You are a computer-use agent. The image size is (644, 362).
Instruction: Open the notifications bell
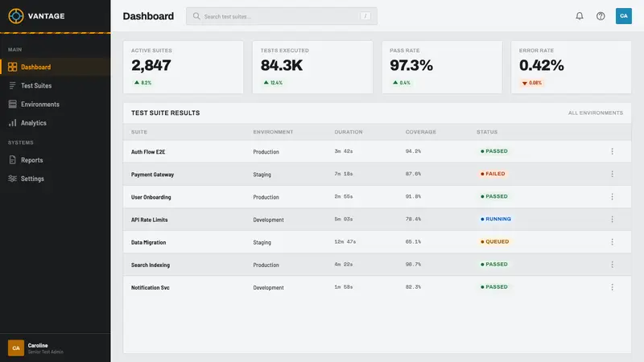(579, 16)
